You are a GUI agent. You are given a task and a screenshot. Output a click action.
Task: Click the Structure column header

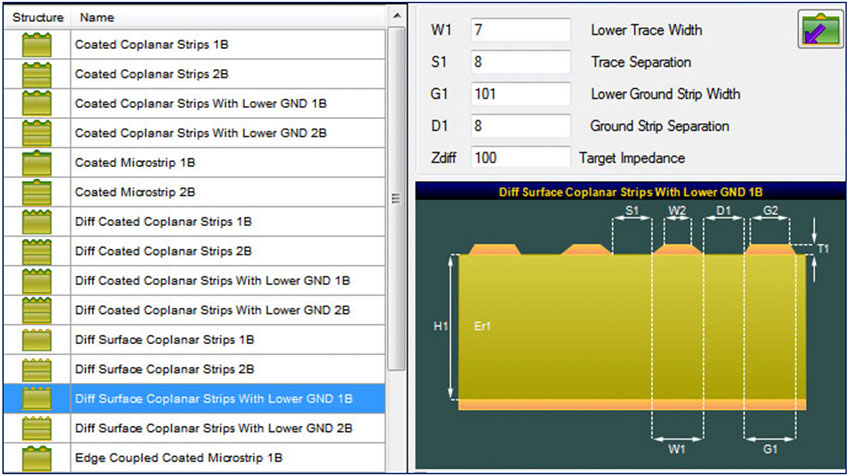(x=38, y=17)
